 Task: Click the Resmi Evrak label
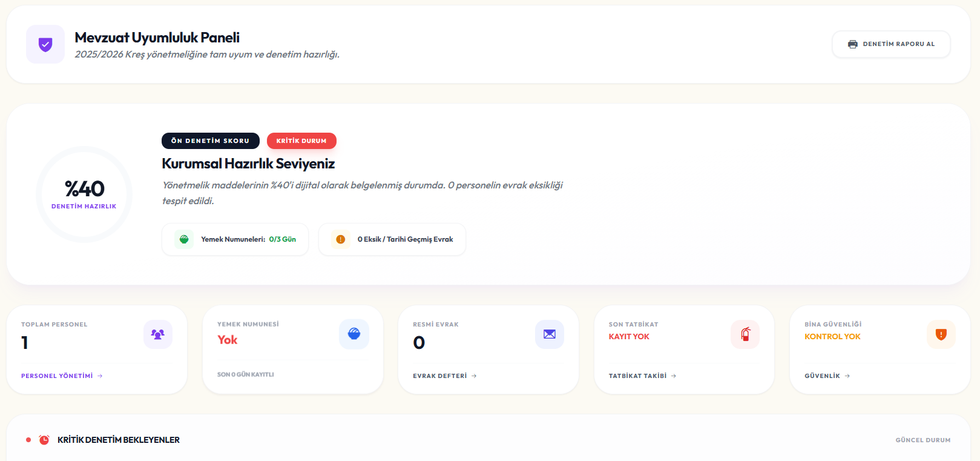click(436, 325)
